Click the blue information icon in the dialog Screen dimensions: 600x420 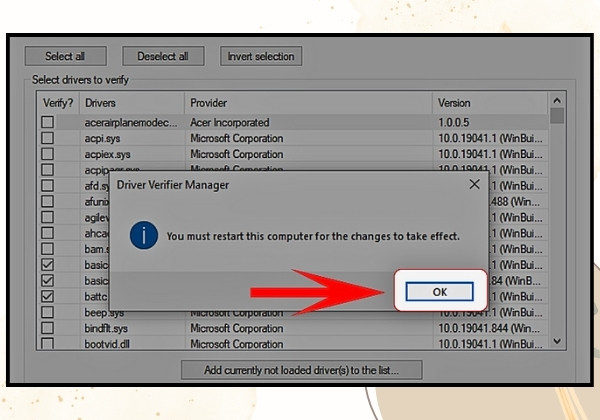point(143,235)
